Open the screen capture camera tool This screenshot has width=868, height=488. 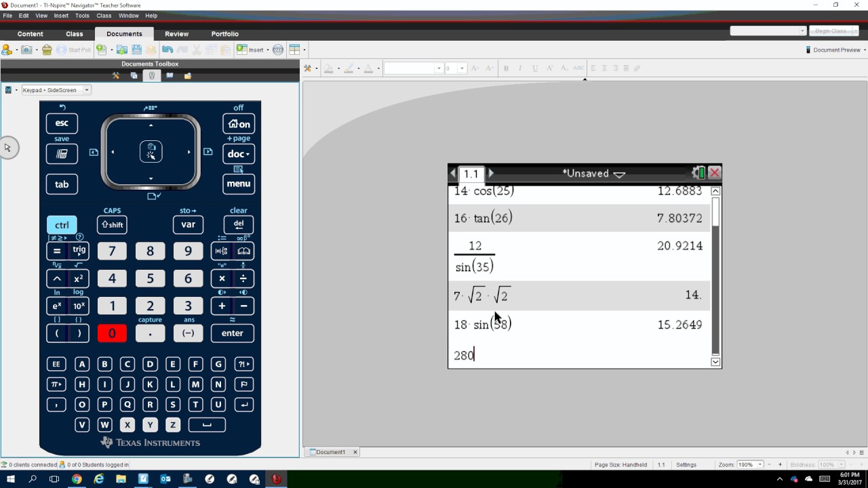[26, 49]
